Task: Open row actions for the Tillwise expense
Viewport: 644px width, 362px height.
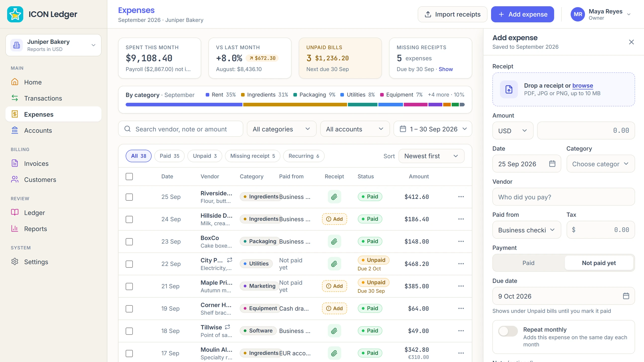Action: coord(461,331)
